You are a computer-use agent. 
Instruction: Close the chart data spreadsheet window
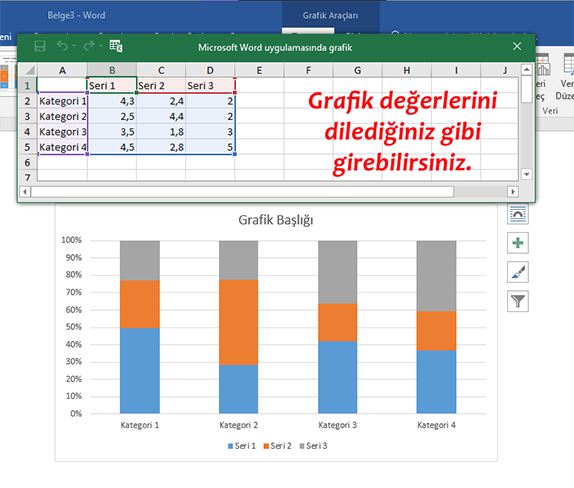pos(517,46)
